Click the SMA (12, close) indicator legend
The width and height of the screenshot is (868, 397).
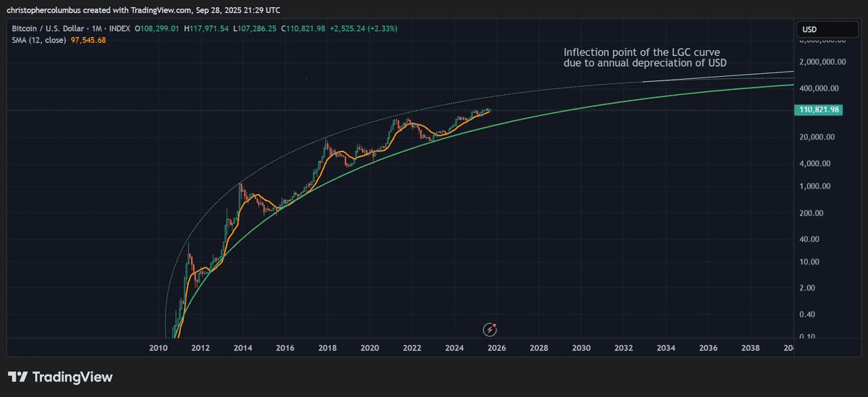(38, 40)
